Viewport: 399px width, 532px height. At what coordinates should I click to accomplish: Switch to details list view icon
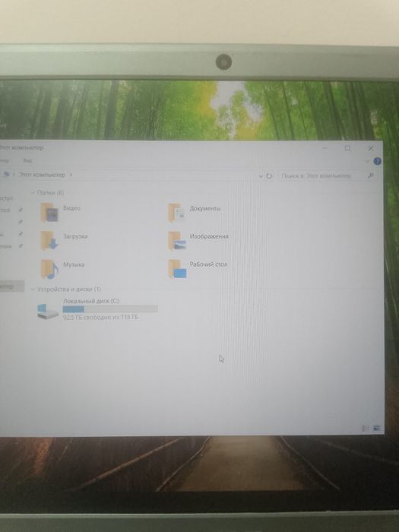(x=366, y=429)
